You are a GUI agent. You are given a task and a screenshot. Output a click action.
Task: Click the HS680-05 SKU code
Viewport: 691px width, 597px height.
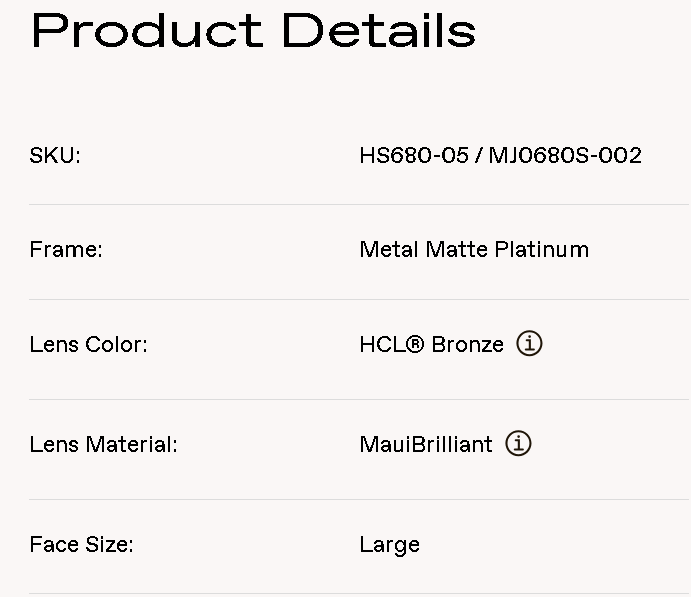pyautogui.click(x=414, y=156)
